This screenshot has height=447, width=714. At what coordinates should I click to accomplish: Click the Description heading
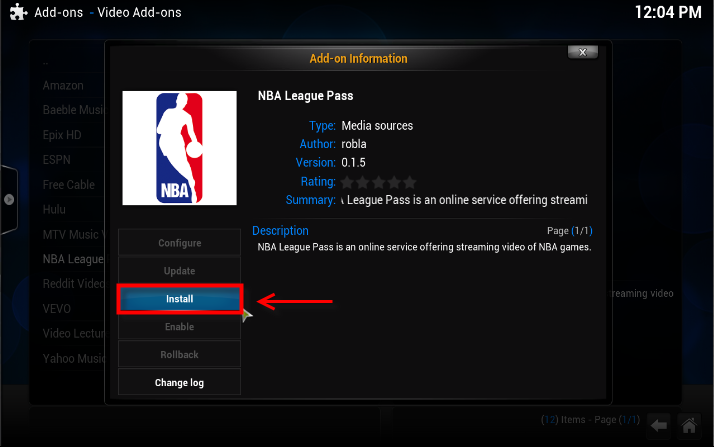tap(280, 231)
